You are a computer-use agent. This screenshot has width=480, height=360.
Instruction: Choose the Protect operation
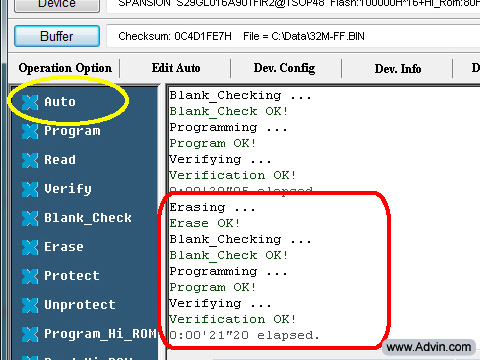click(x=72, y=276)
